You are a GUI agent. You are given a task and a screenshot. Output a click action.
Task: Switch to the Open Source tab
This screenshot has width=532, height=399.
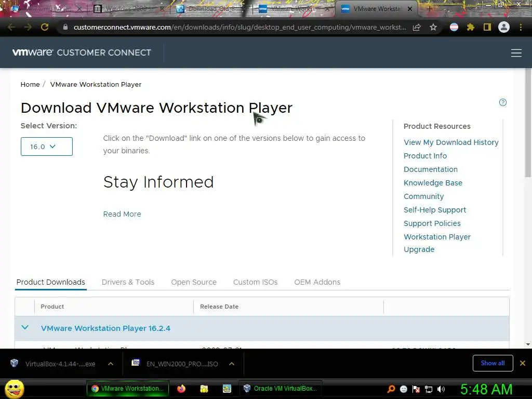click(x=194, y=282)
